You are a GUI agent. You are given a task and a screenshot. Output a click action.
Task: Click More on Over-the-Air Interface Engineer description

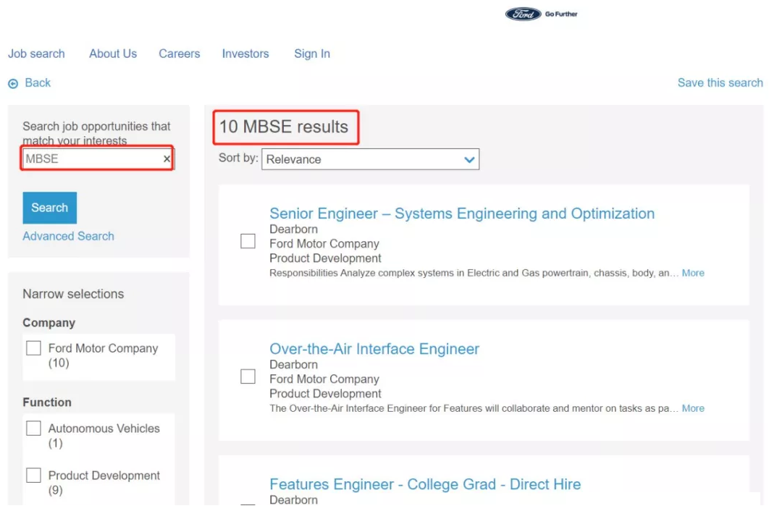click(693, 408)
